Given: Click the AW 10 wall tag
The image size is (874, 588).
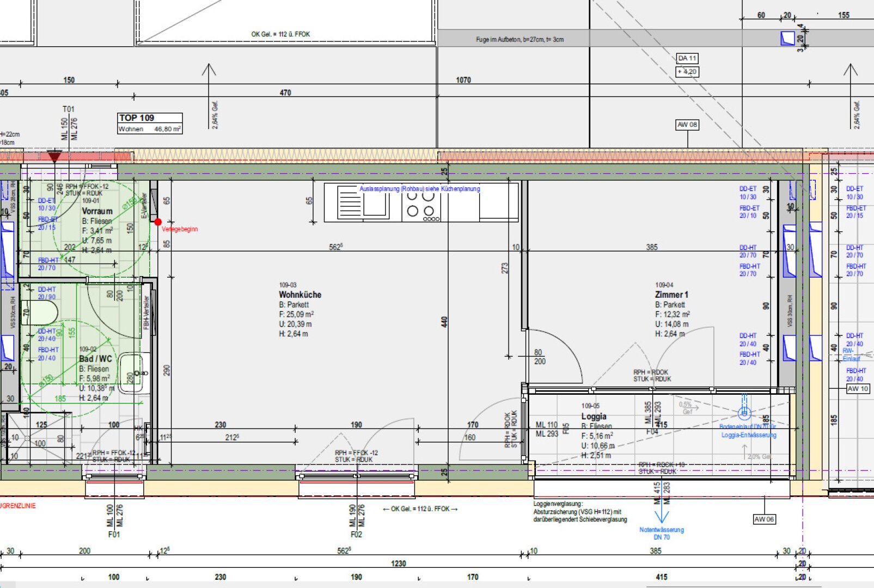Looking at the screenshot, I should tap(858, 389).
